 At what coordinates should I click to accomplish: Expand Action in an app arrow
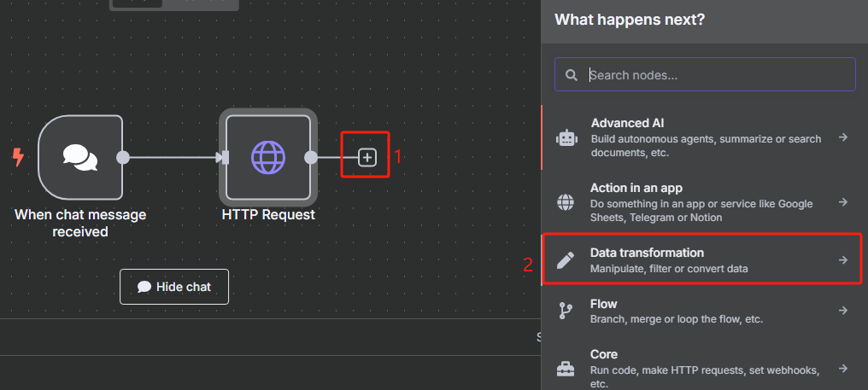pos(843,202)
